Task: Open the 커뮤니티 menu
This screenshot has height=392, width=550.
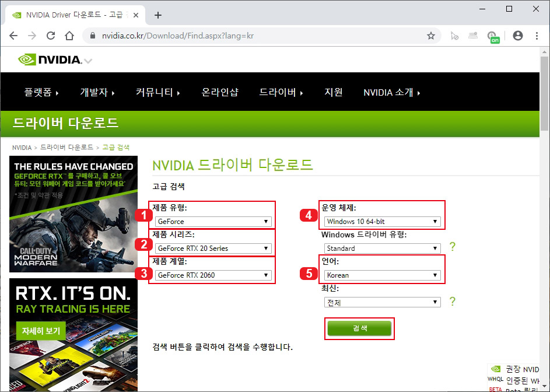Action: pos(158,92)
